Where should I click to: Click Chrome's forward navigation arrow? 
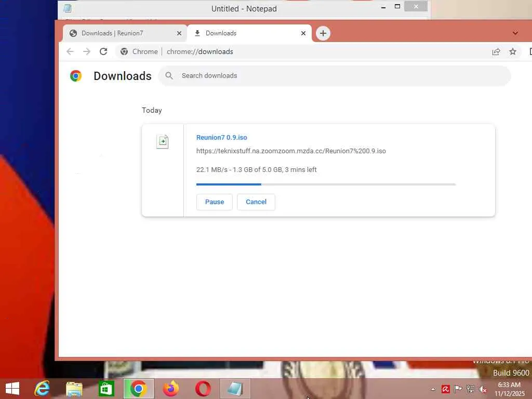87,51
